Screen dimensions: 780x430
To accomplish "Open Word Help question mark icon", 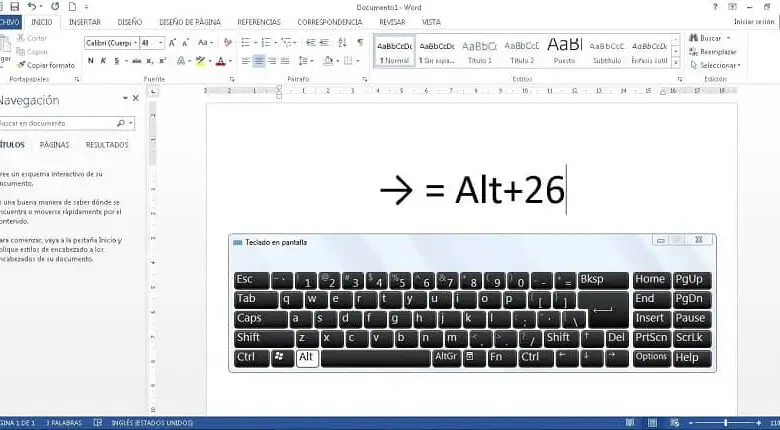I will point(715,7).
